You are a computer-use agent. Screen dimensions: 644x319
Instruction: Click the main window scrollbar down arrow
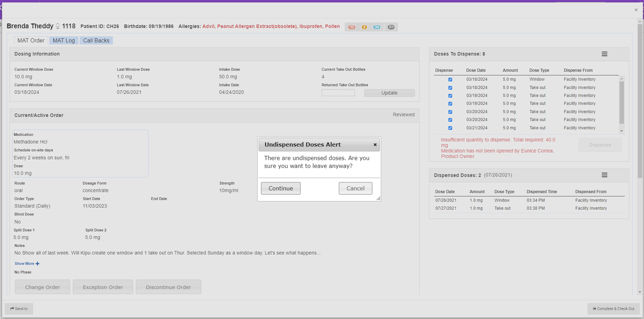[x=641, y=292]
